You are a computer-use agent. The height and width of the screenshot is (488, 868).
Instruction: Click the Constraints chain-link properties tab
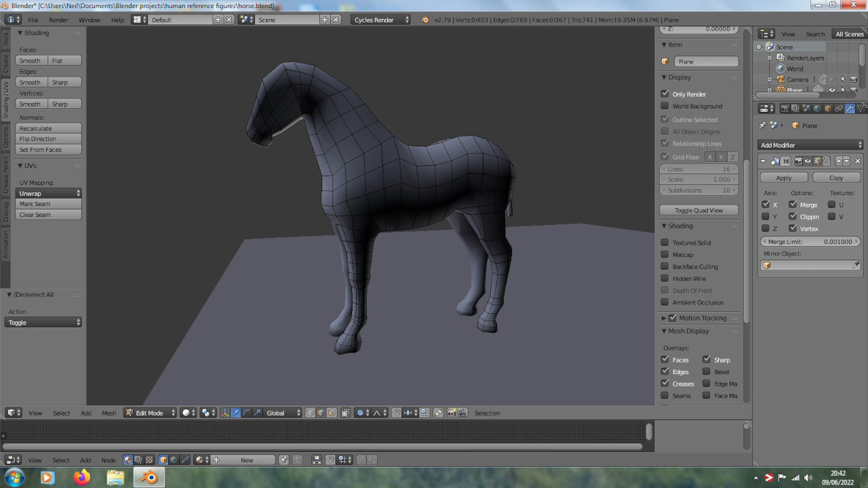click(x=839, y=108)
